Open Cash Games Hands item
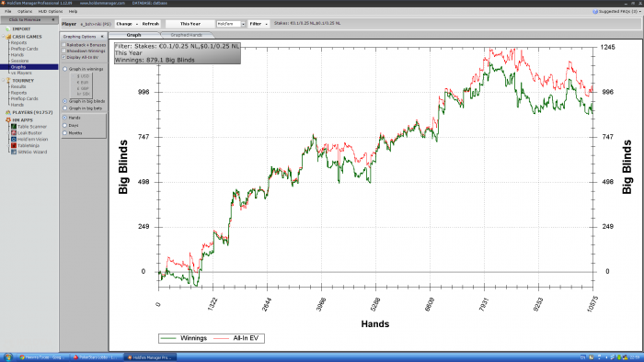 pyautogui.click(x=17, y=54)
